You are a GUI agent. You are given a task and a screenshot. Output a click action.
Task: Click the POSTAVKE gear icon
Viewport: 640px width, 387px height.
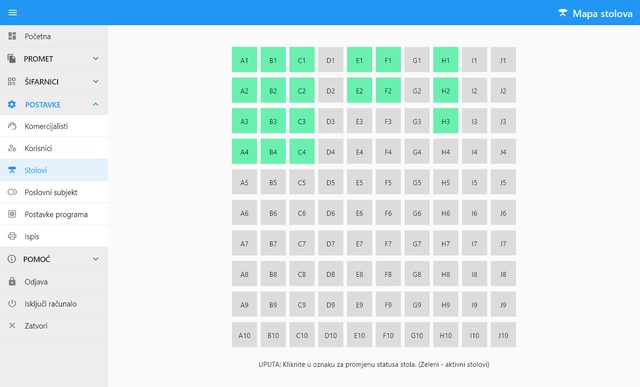12,105
